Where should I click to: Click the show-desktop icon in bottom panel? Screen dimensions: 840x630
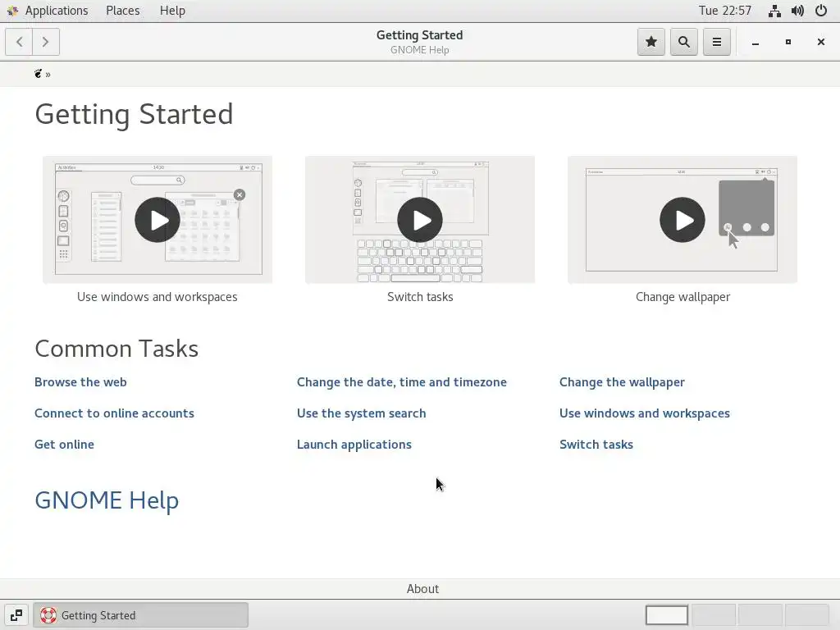point(16,615)
